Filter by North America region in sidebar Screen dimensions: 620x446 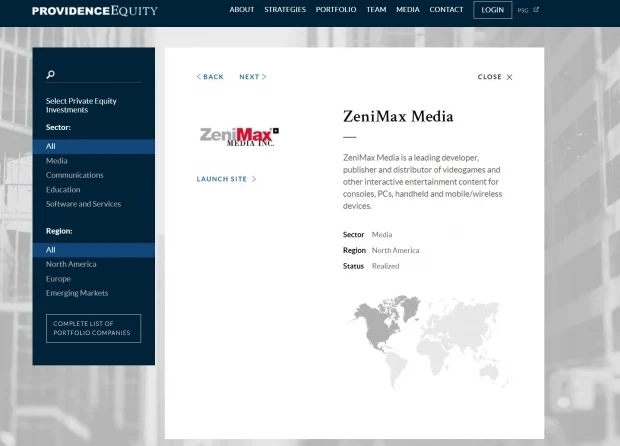tap(71, 264)
